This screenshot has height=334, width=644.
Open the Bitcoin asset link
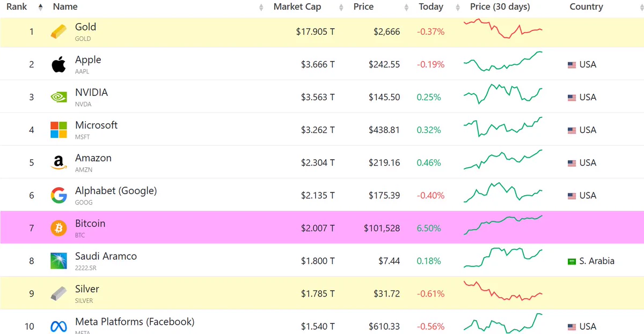coord(90,224)
